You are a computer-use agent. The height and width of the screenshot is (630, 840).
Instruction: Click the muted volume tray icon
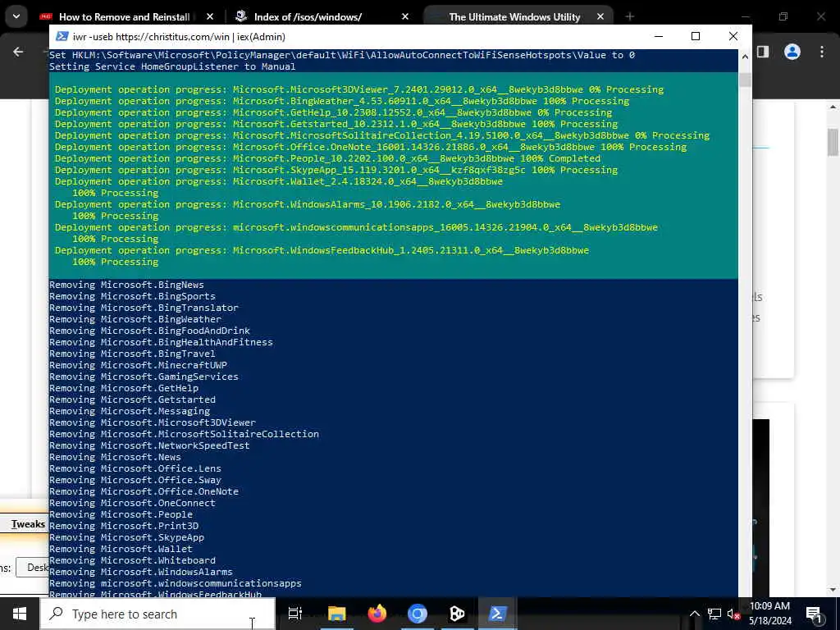tap(733, 614)
